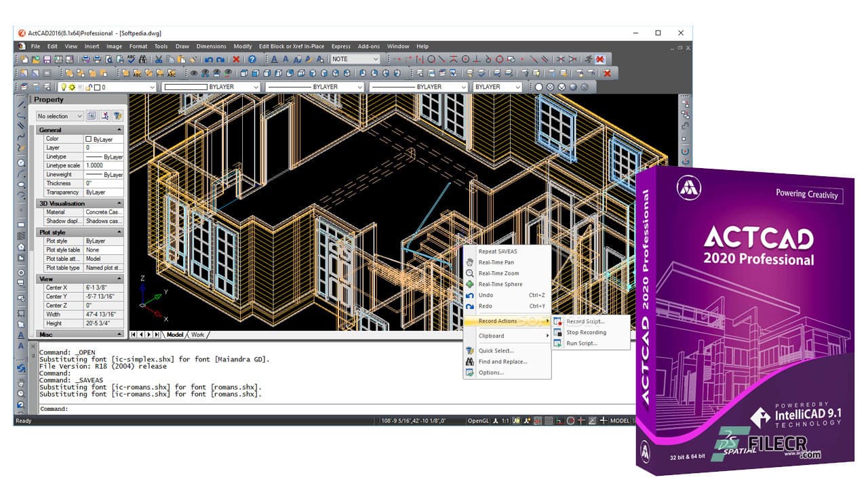Choose Run Script from the Record Actions submenu
868x488 pixels.
tap(580, 343)
